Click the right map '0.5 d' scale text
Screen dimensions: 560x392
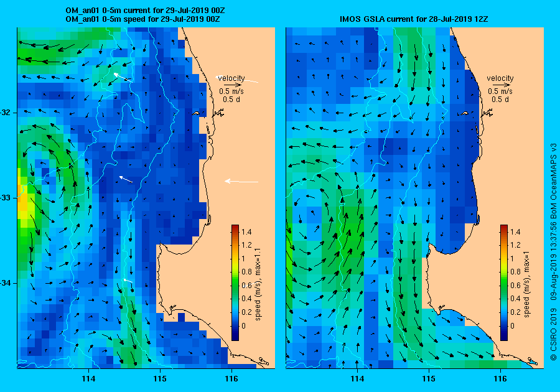pos(500,100)
